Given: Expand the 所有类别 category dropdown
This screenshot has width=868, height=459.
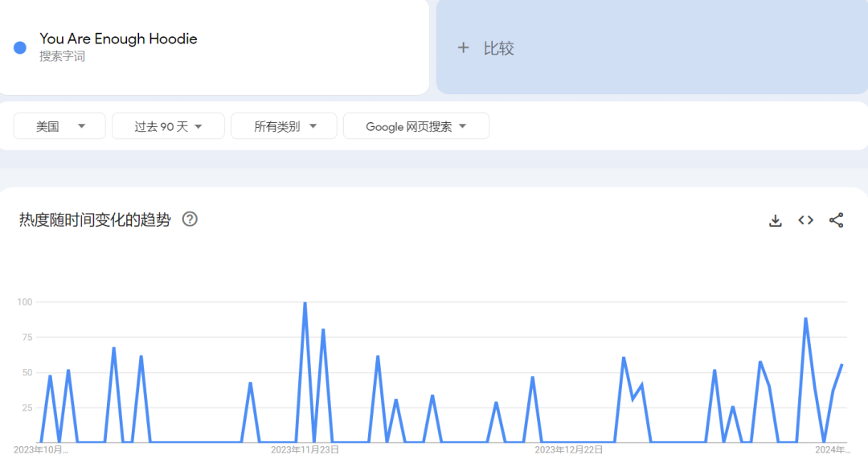Looking at the screenshot, I should pyautogui.click(x=285, y=126).
